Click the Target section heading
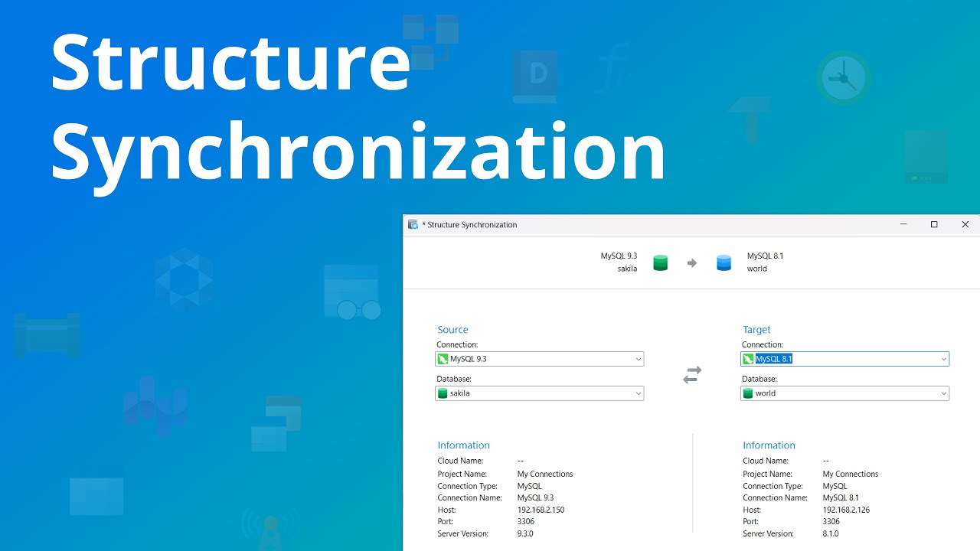 756,330
